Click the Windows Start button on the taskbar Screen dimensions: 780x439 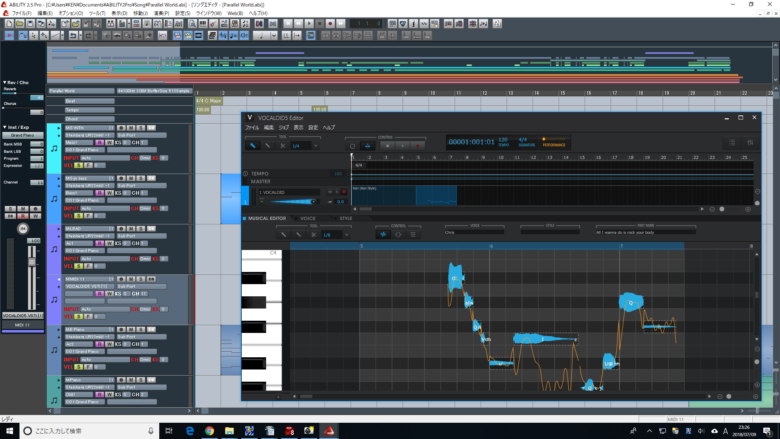point(10,431)
